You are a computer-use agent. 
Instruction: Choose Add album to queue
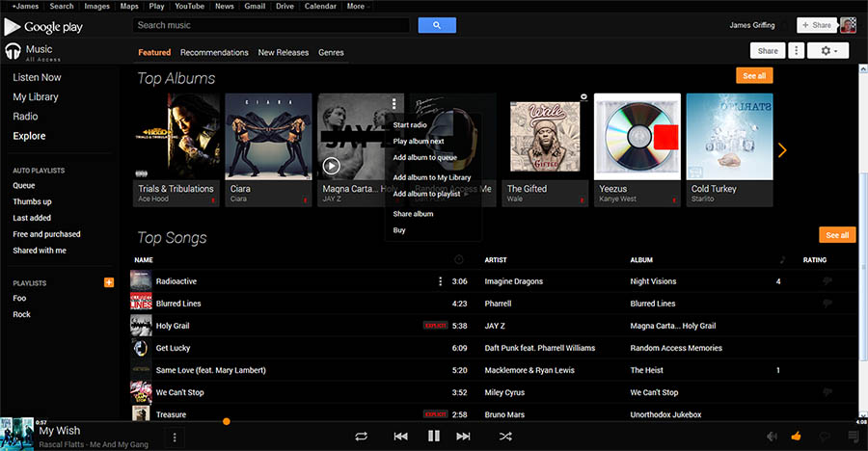(425, 157)
